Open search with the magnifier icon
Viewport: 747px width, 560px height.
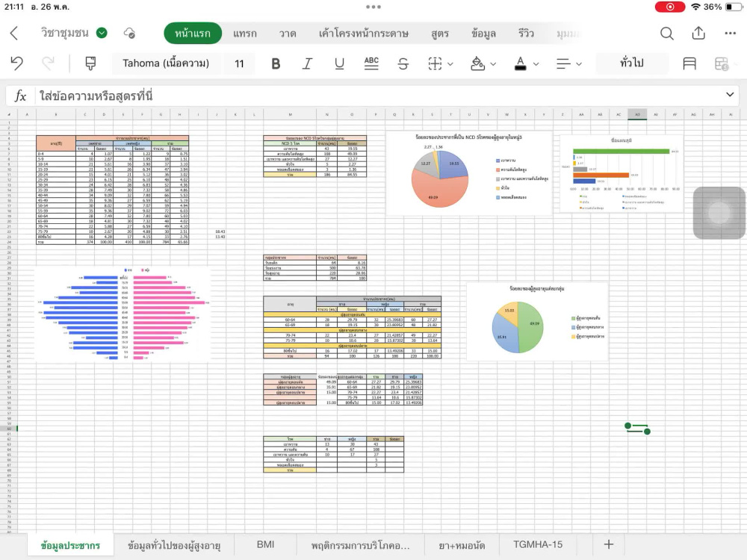[666, 33]
